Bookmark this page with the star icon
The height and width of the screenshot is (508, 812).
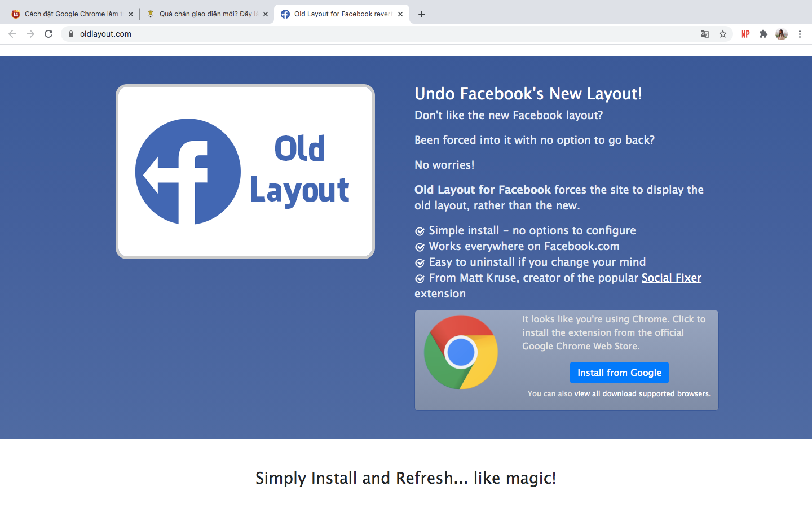point(723,34)
